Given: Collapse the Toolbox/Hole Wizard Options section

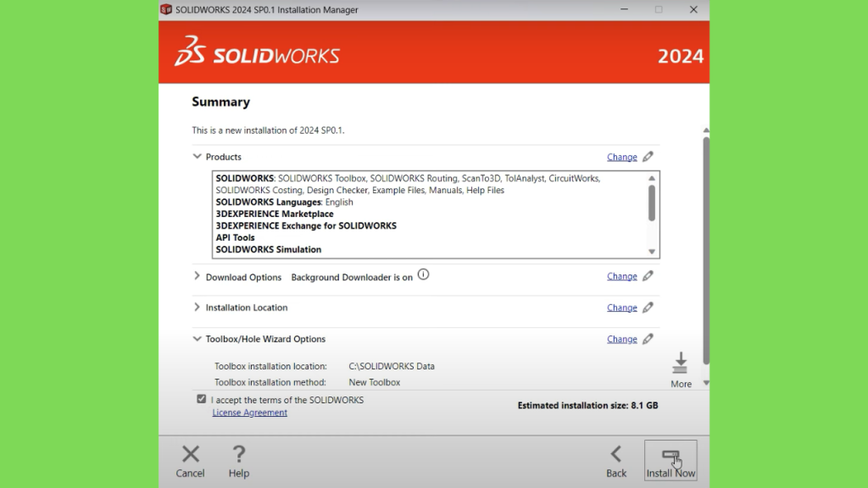Looking at the screenshot, I should coord(197,339).
